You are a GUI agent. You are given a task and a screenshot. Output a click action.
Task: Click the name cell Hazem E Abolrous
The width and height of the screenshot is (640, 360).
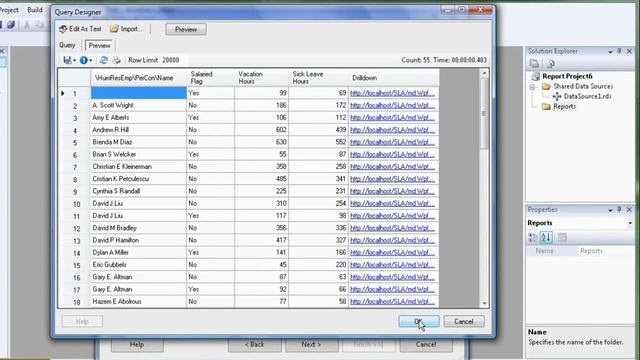138,301
